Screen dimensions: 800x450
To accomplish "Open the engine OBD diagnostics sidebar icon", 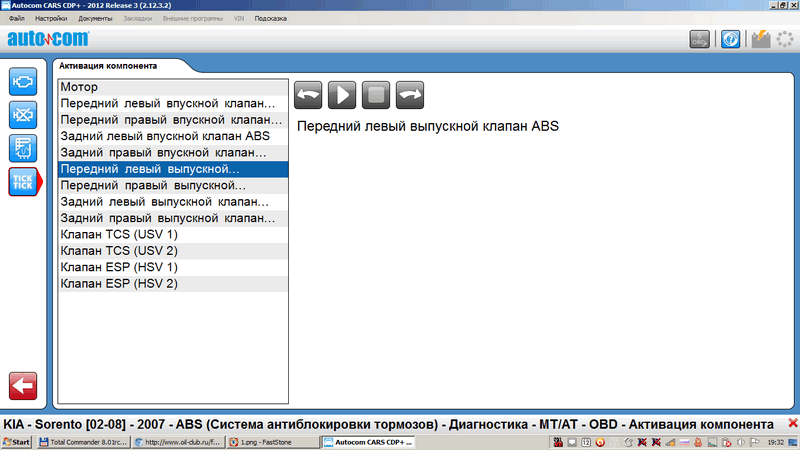I will pos(23,81).
